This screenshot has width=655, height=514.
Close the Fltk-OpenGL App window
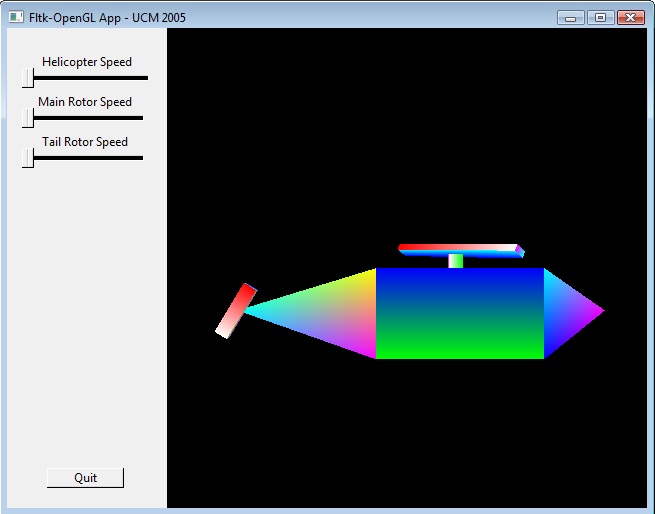pos(631,18)
